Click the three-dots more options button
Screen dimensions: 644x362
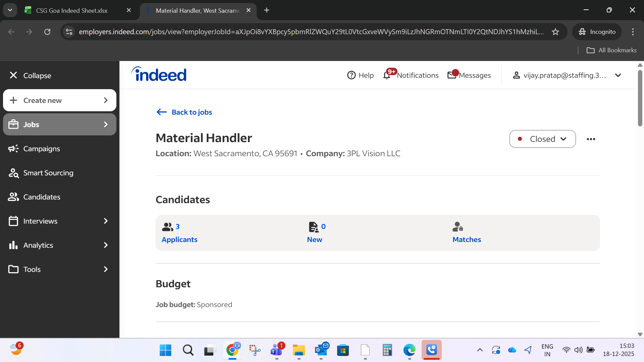(x=591, y=139)
